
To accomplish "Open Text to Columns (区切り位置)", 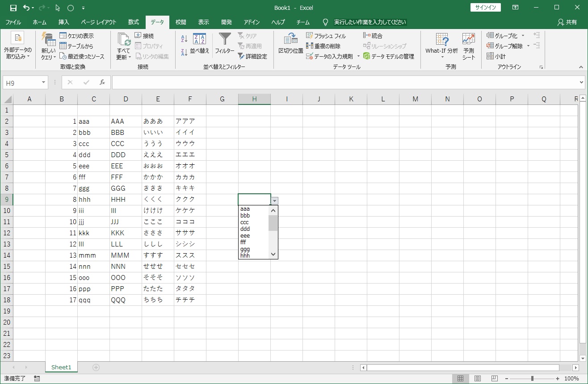I will (291, 44).
